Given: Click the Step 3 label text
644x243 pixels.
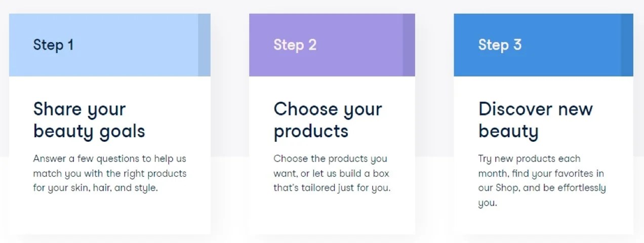Looking at the screenshot, I should click(499, 45).
